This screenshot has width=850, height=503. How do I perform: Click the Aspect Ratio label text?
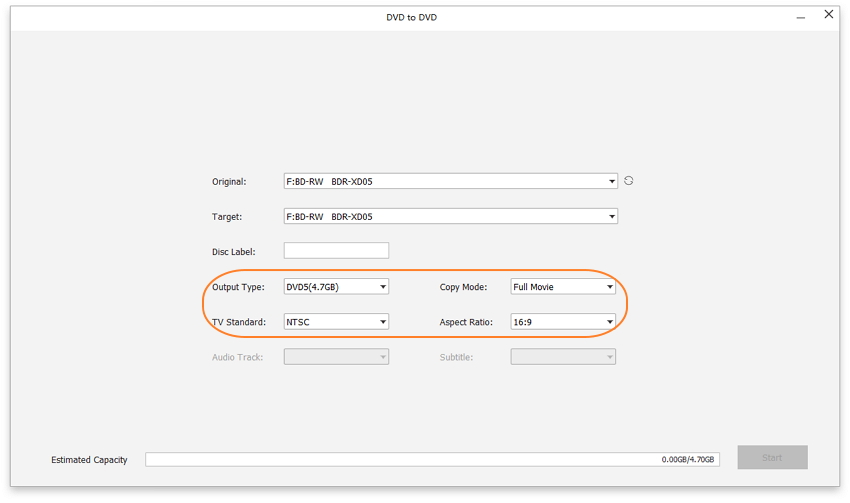pos(466,322)
